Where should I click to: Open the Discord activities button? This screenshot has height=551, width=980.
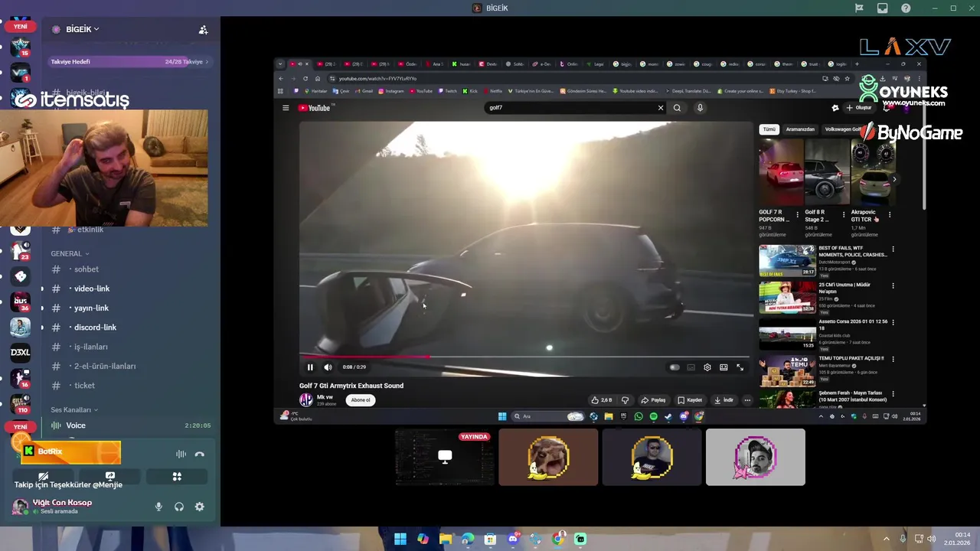(177, 476)
